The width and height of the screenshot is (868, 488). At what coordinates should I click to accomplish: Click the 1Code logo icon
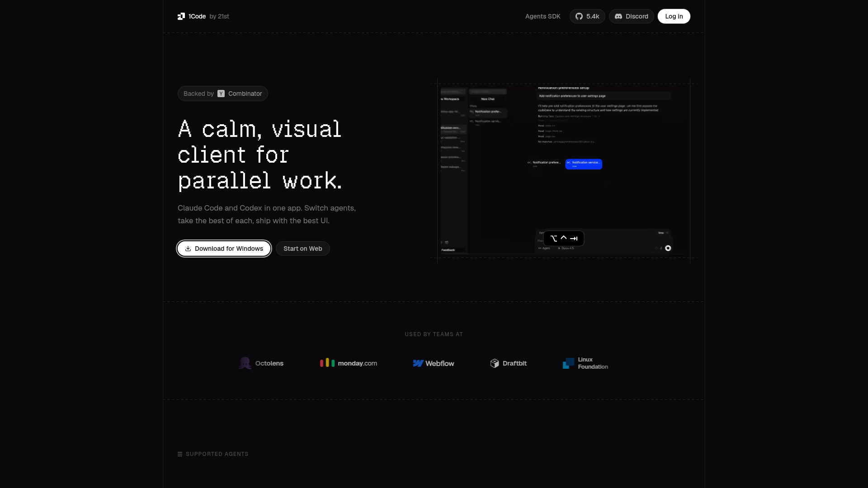tap(181, 16)
